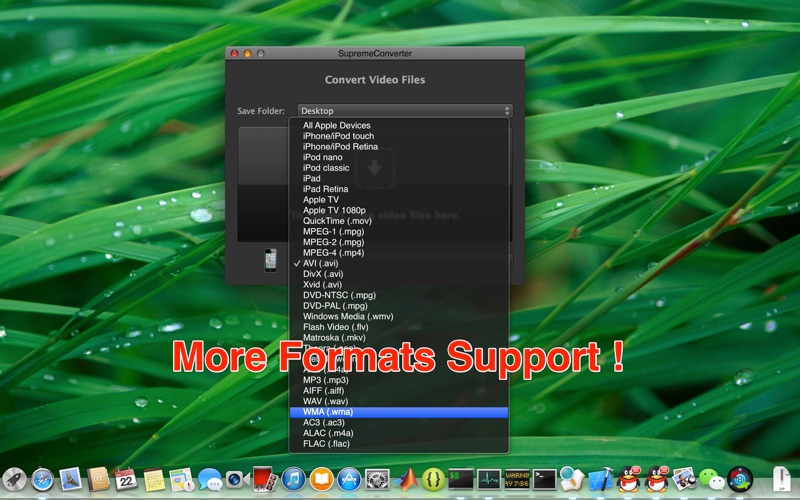Image resolution: width=800 pixels, height=500 pixels.
Task: Choose Xvid (.avi) format
Action: pyautogui.click(x=399, y=285)
